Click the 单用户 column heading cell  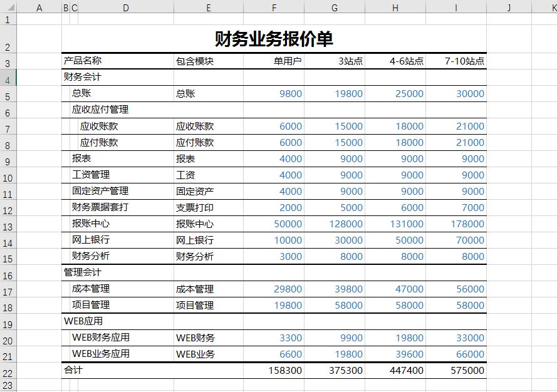274,61
